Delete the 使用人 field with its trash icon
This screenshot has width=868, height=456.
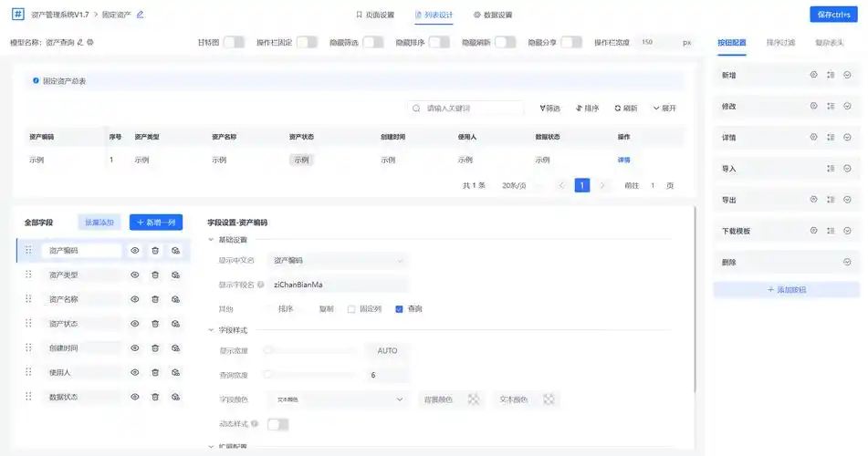pos(155,372)
